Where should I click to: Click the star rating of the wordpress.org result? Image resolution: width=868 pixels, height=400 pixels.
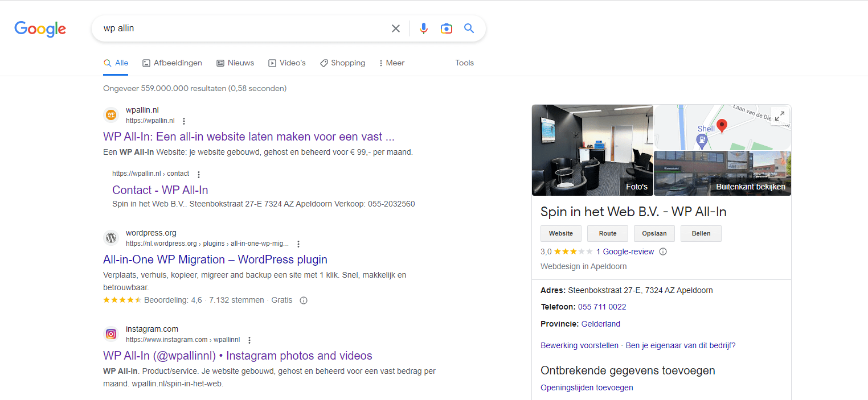click(122, 300)
